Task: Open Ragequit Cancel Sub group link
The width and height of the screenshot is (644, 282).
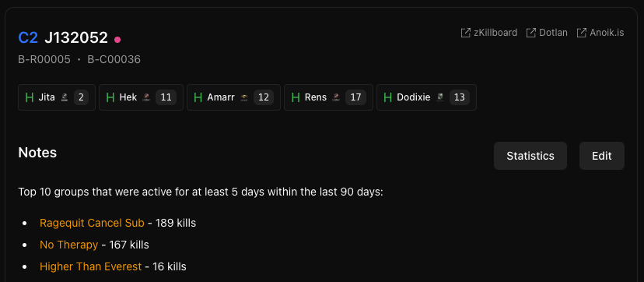Action: click(92, 223)
